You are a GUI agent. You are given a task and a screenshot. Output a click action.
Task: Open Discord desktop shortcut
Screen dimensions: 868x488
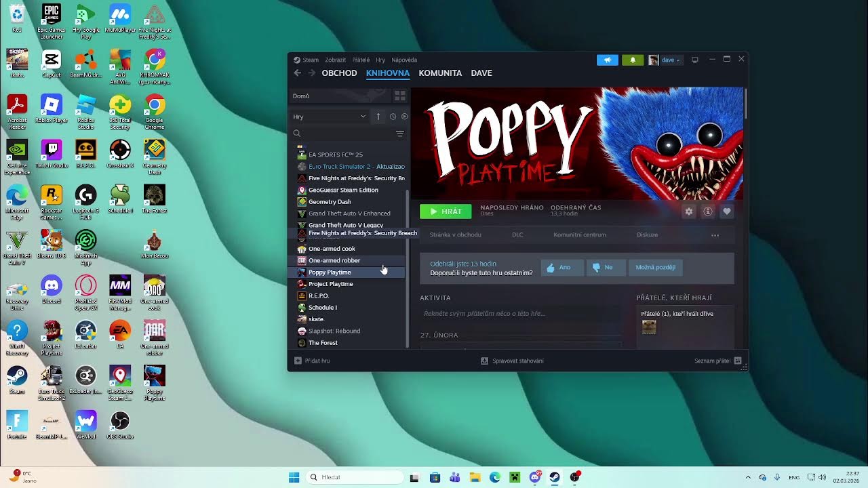pos(51,289)
